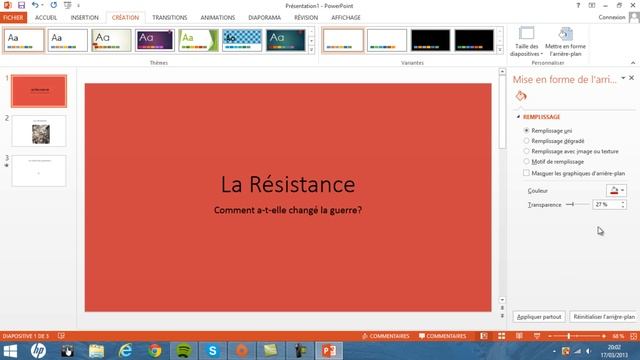Open the format pane options dropdown arrow
This screenshot has height=360, width=640.
click(623, 78)
